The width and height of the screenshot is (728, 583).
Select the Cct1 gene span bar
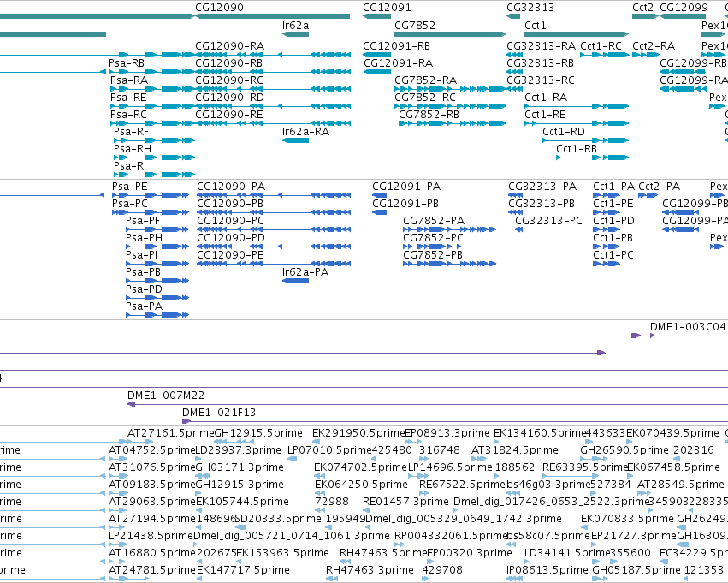coord(577,34)
